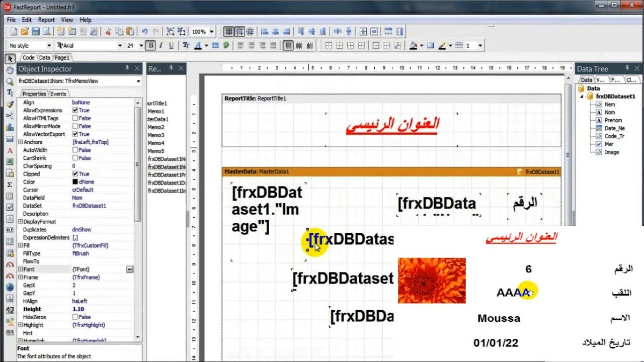Click the Undo arrow icon
Viewport: 644px width, 362px height.
pyautogui.click(x=145, y=32)
